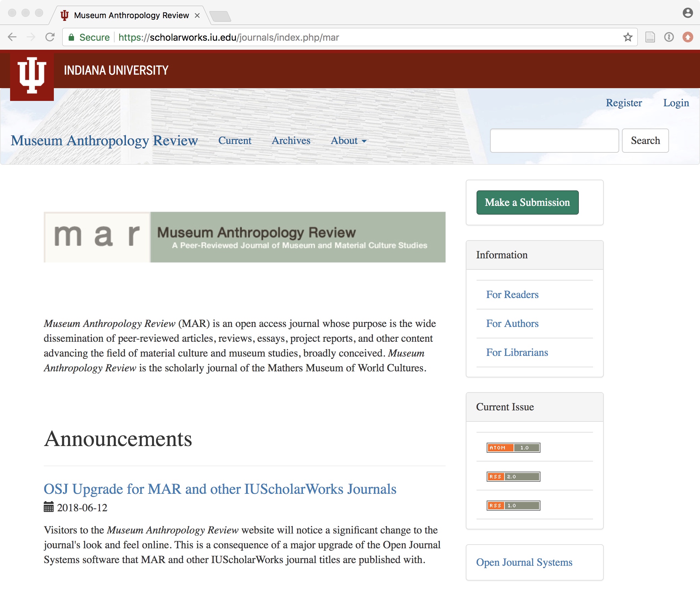This screenshot has height=590, width=700.
Task: Open the RSS 1.0 feed
Action: click(513, 505)
